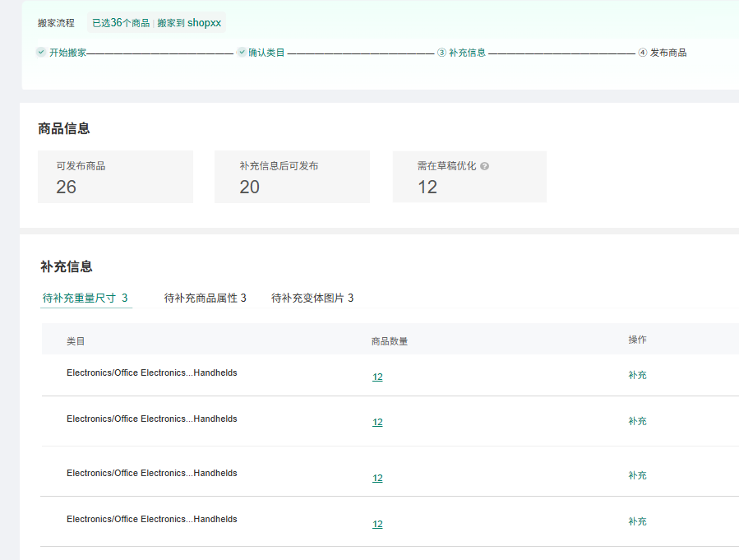Click the 已选36个商品 tag
Viewport: 739px width, 560px height.
coord(121,23)
